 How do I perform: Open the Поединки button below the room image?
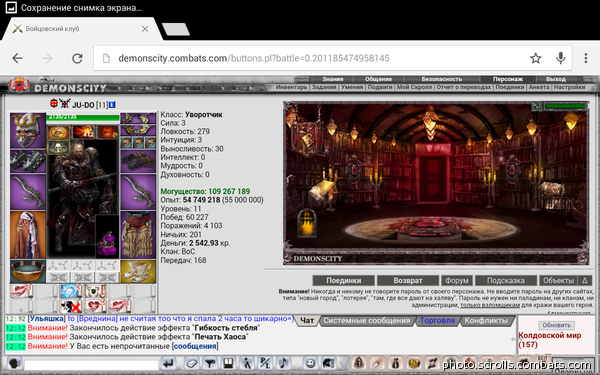click(x=343, y=280)
